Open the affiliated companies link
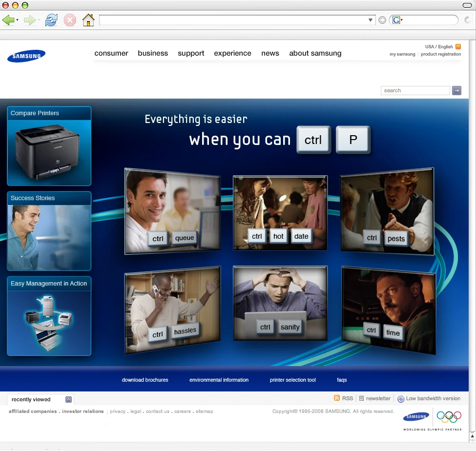The height and width of the screenshot is (451, 476). click(33, 411)
